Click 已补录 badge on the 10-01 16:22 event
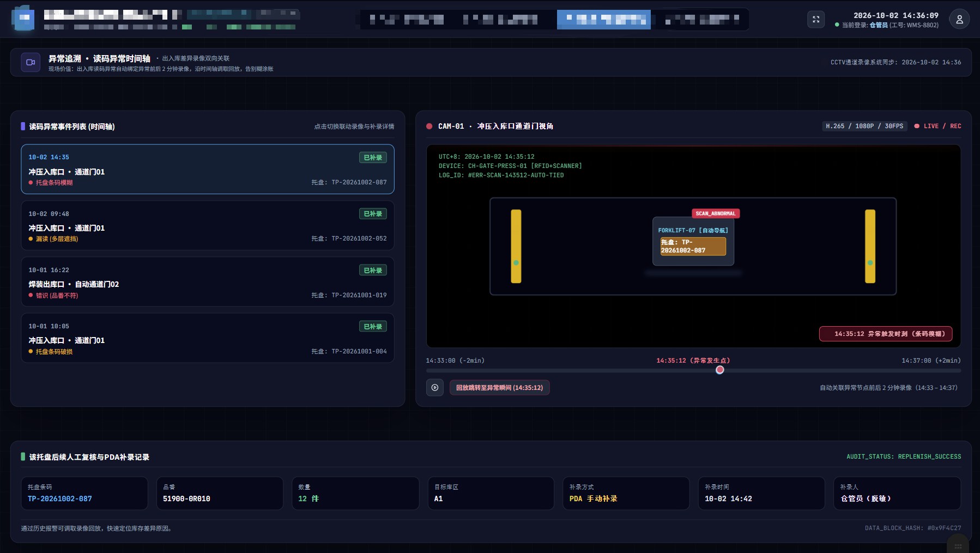This screenshot has height=553, width=980. [373, 270]
